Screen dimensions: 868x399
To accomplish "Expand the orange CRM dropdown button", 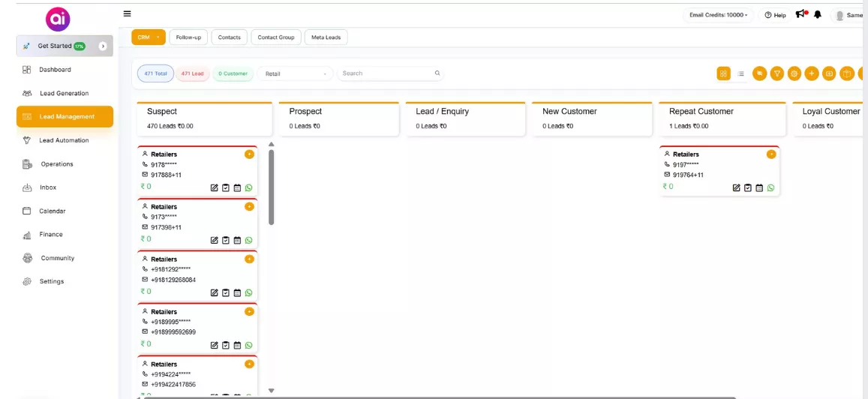I will (148, 37).
